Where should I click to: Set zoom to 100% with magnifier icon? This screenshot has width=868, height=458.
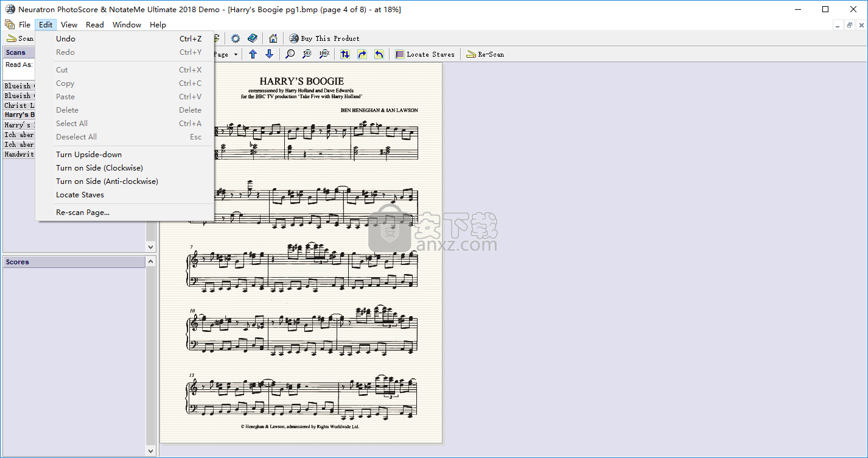[x=324, y=54]
